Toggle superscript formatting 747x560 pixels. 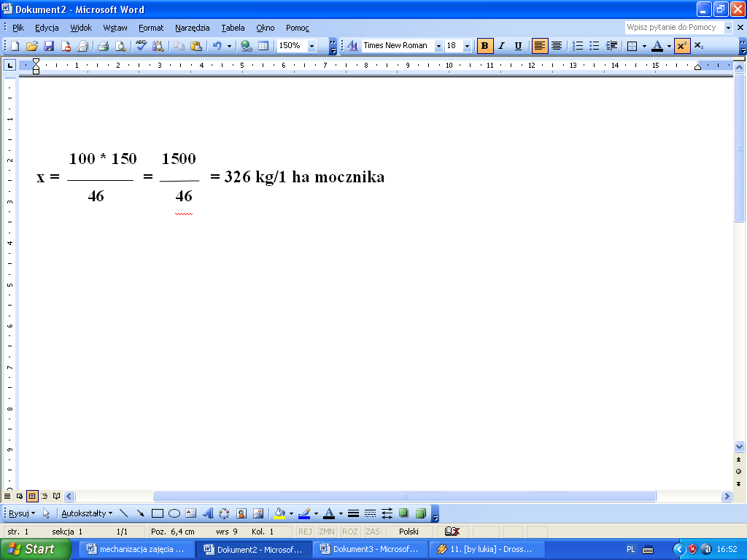pyautogui.click(x=681, y=46)
